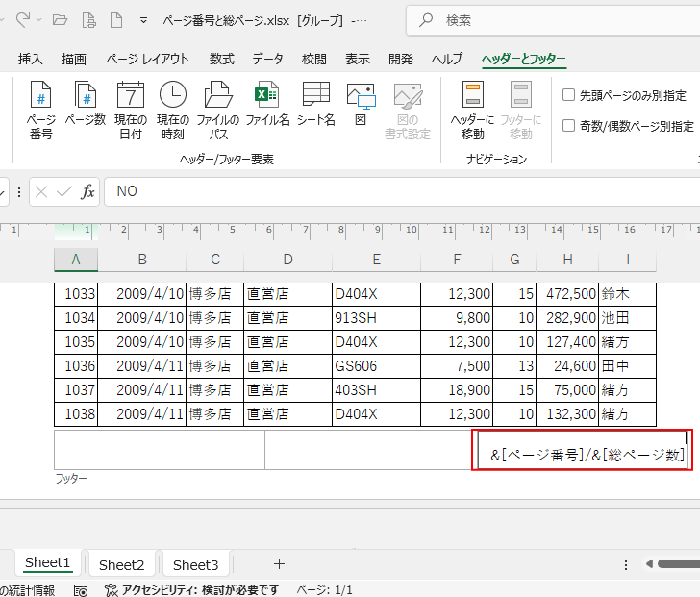The image size is (700, 597).
Task: Open quick access toolbar customize dropdown
Action: (x=143, y=20)
